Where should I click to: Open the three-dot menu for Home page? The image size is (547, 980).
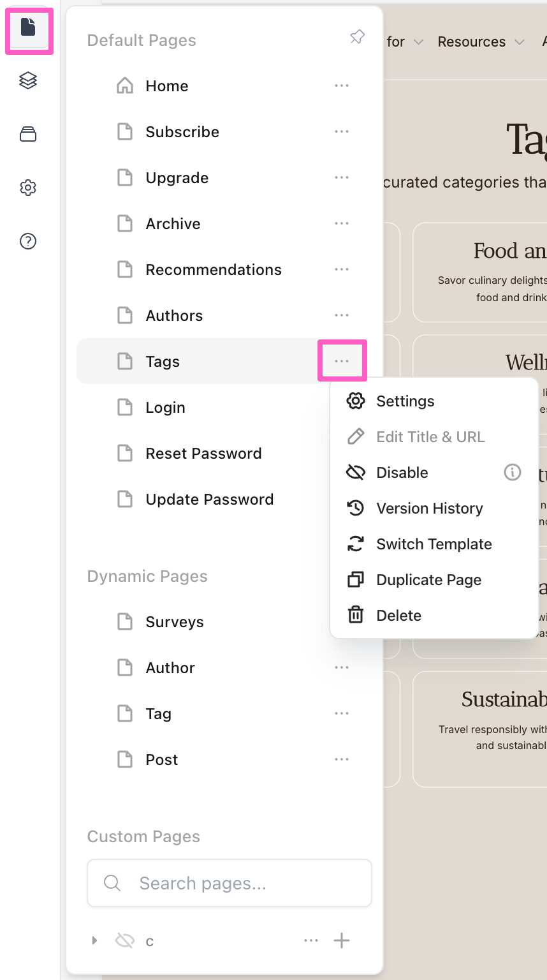(342, 85)
